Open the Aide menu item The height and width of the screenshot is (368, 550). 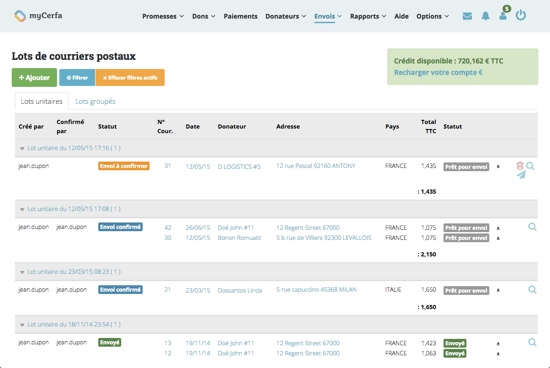tap(401, 16)
